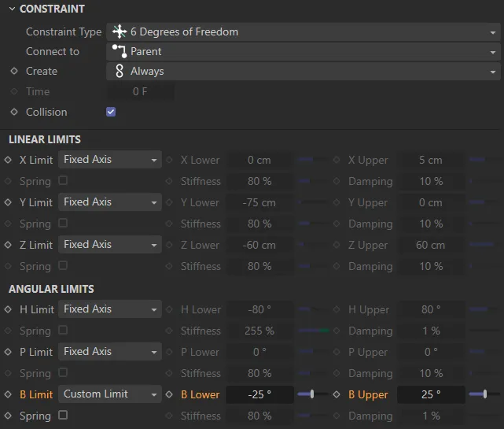
Task: Click the B Upper field showing 25°
Action: [431, 394]
